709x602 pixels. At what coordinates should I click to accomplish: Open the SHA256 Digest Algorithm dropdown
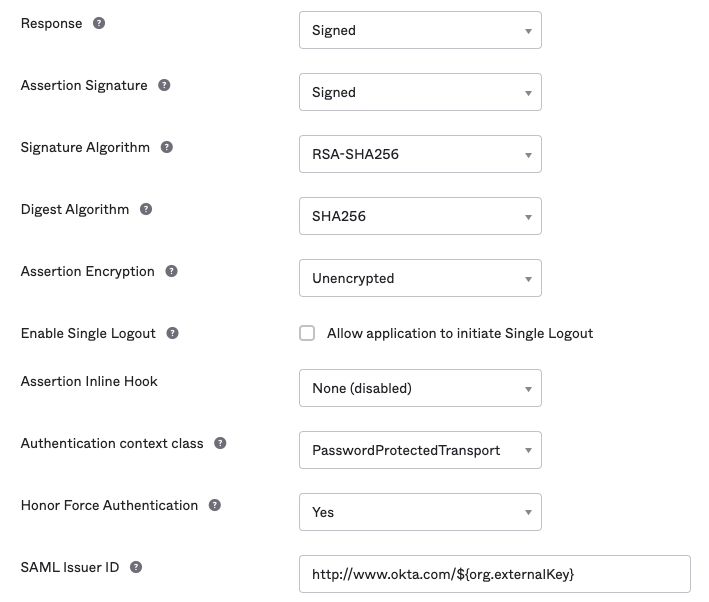pos(420,216)
